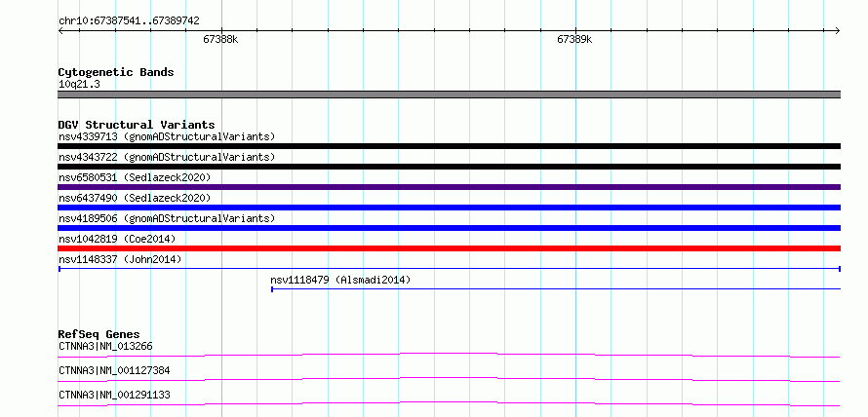Click the black bar for nsv4339713
Screen dimensions: 868x417
point(449,146)
